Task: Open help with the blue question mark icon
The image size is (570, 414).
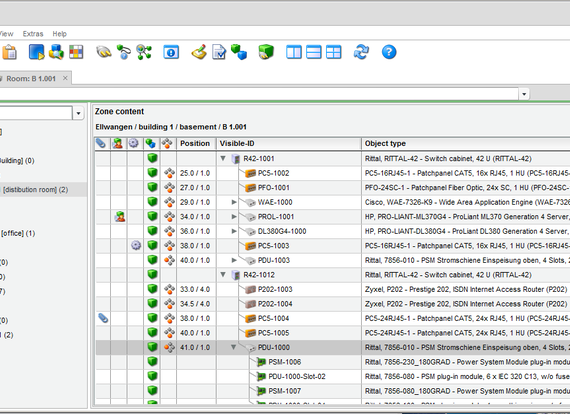Action: (389, 52)
